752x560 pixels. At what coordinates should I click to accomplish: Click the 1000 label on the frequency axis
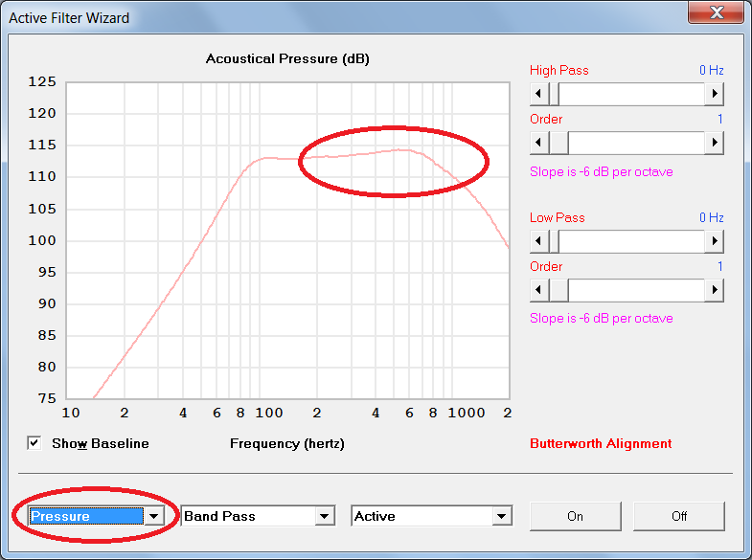(467, 413)
